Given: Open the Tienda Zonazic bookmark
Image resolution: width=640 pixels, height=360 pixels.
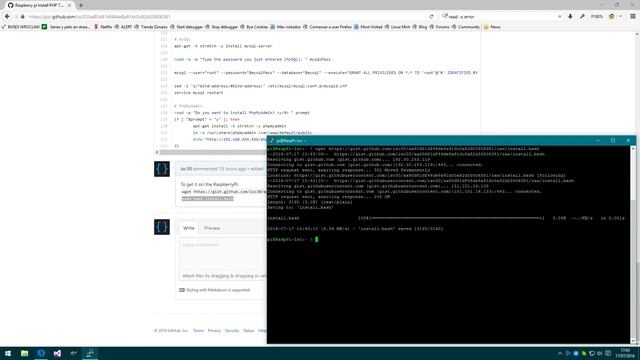Looking at the screenshot, I should 151,27.
